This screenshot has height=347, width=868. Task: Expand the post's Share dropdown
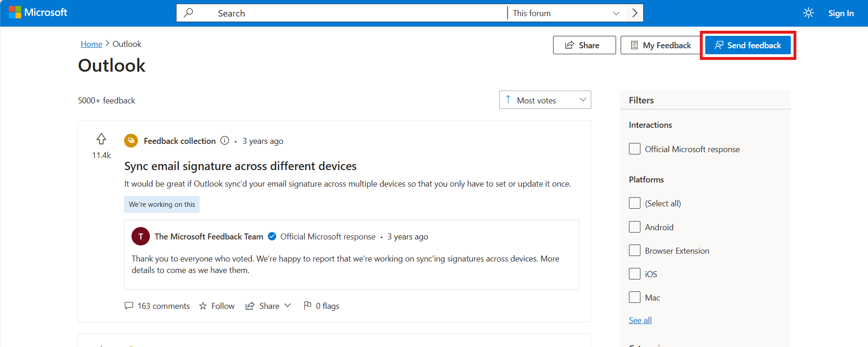point(268,306)
